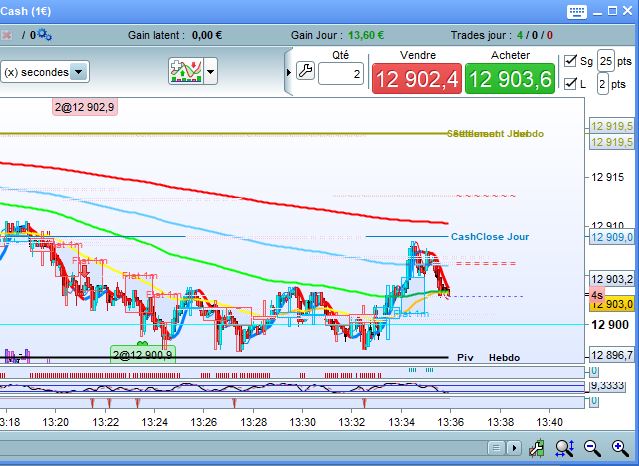
Task: Click the 13:30 time axis label
Action: [302, 422]
